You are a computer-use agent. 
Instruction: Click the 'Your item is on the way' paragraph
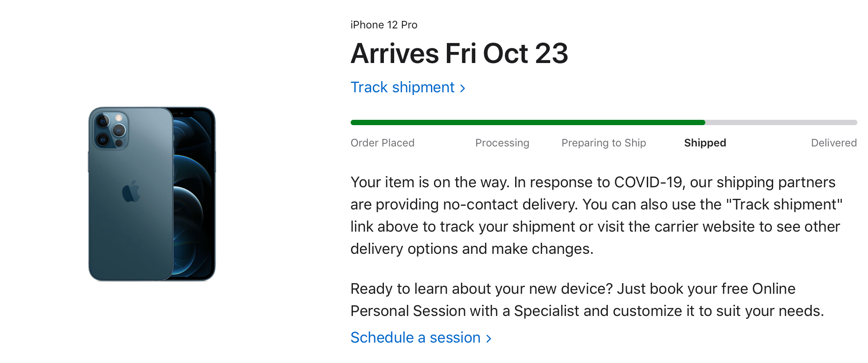pyautogui.click(x=594, y=215)
